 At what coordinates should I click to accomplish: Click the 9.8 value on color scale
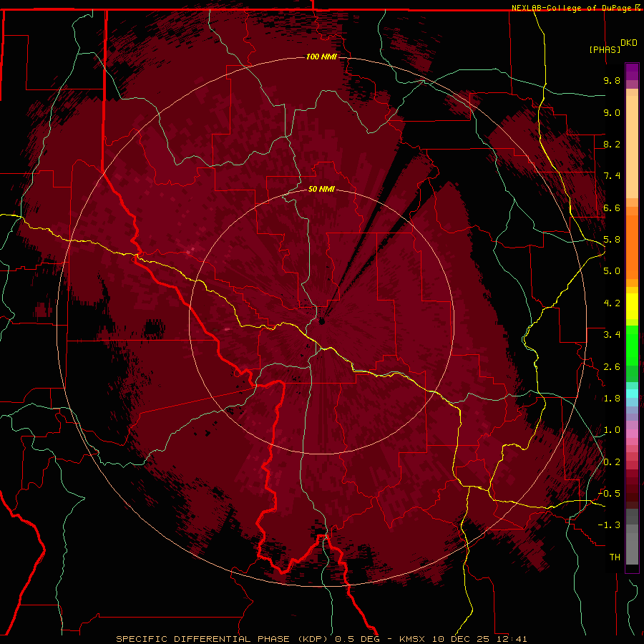(x=612, y=80)
